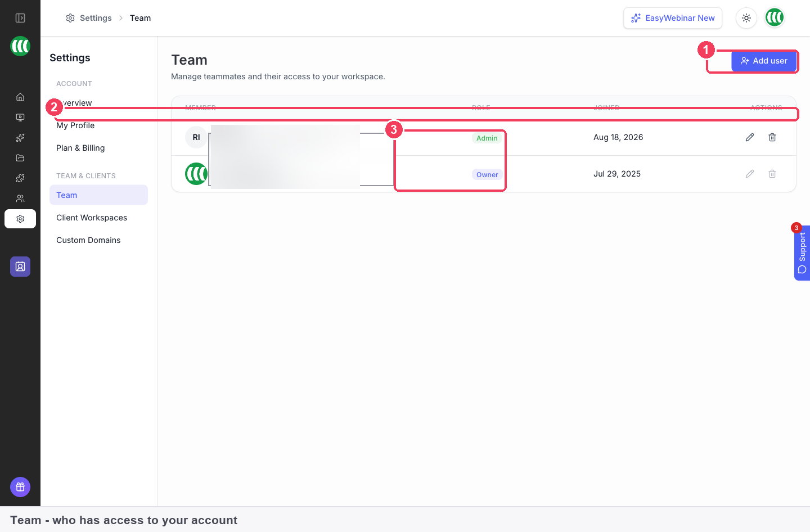810x532 pixels.
Task: Click the Add user button
Action: (x=764, y=61)
